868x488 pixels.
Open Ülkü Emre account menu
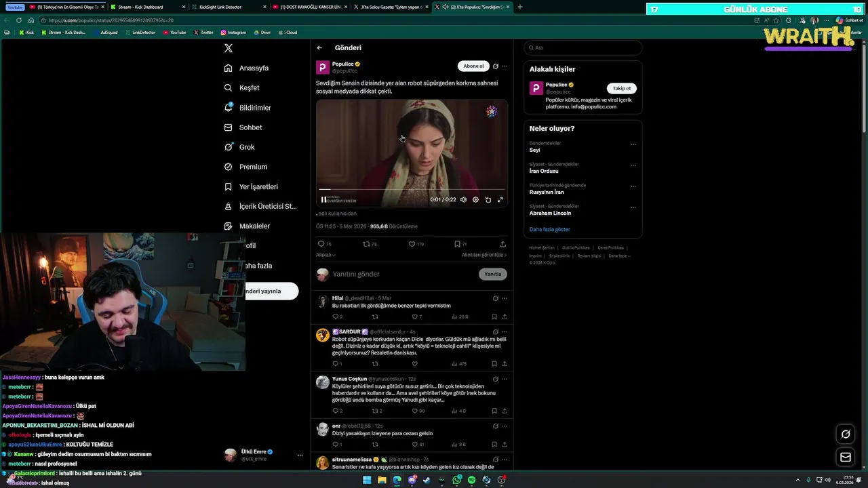(264, 455)
